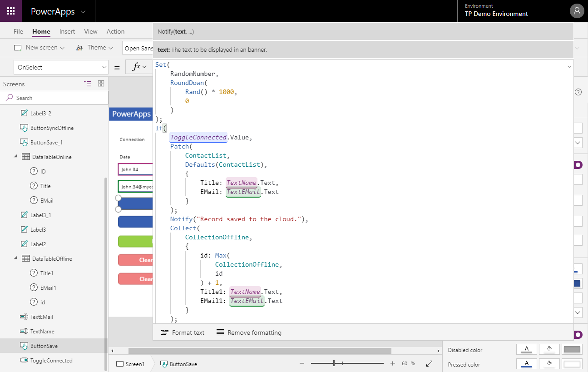Open the Insert menu tab
This screenshot has height=372, width=588.
click(x=67, y=31)
